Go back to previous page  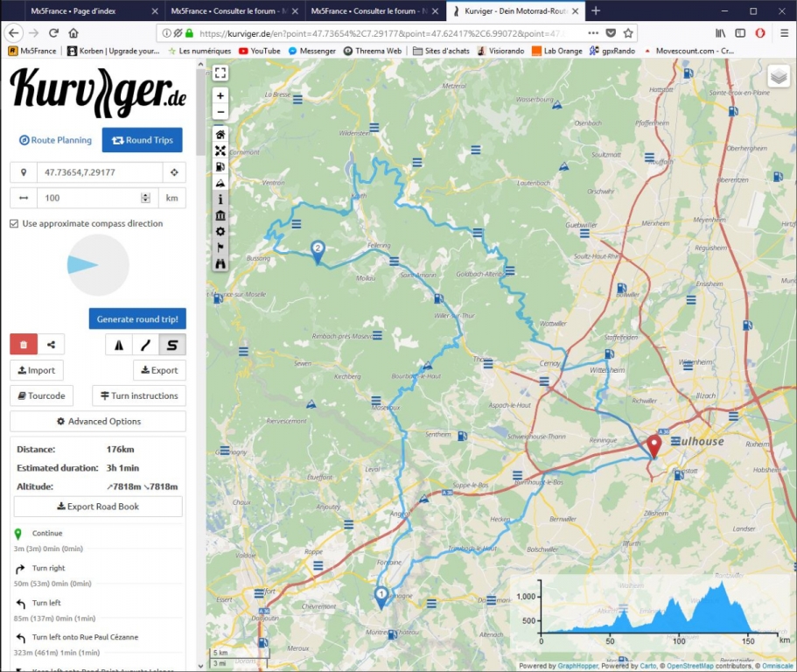(x=14, y=33)
